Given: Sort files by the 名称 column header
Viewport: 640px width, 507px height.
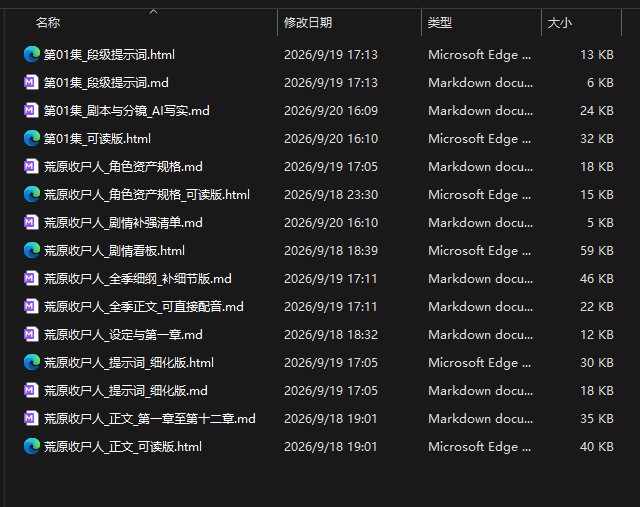Looking at the screenshot, I should [x=48, y=22].
